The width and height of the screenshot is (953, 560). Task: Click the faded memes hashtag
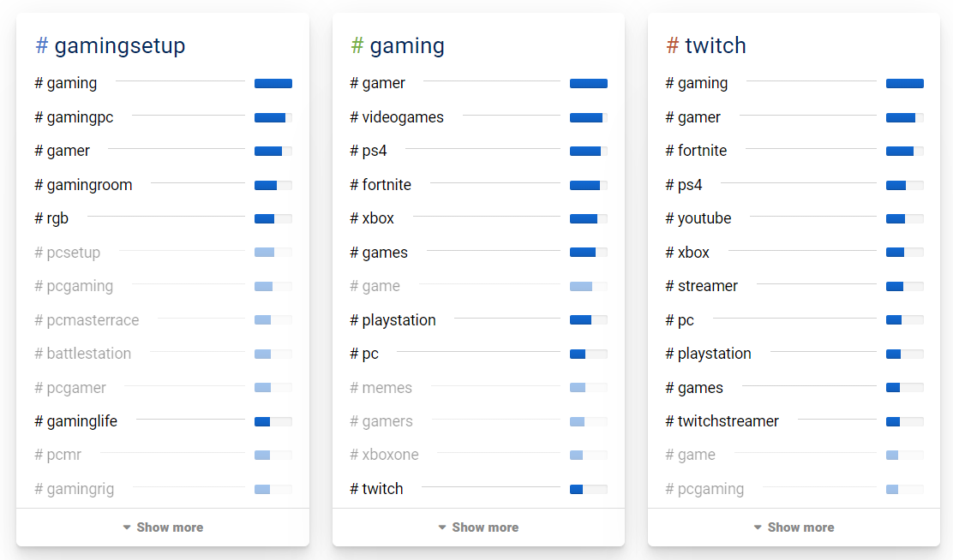pyautogui.click(x=381, y=388)
